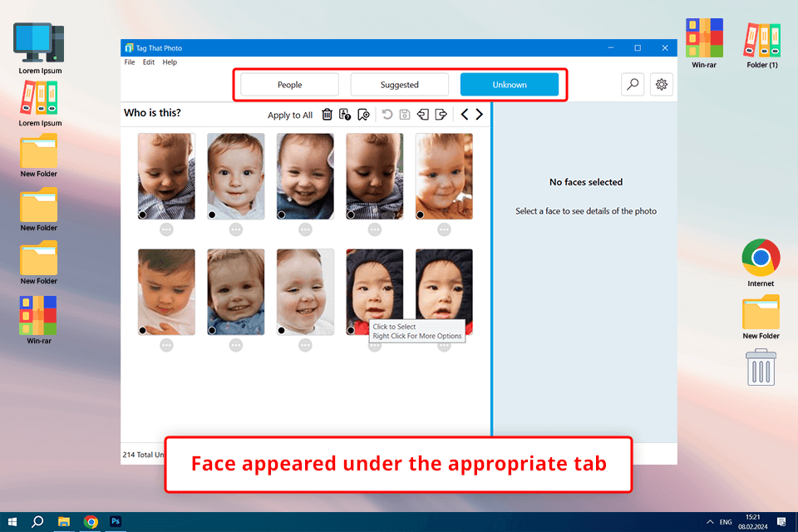Image resolution: width=798 pixels, height=532 pixels.
Task: Open ellipsis options under fourth top-row face
Action: (x=375, y=229)
